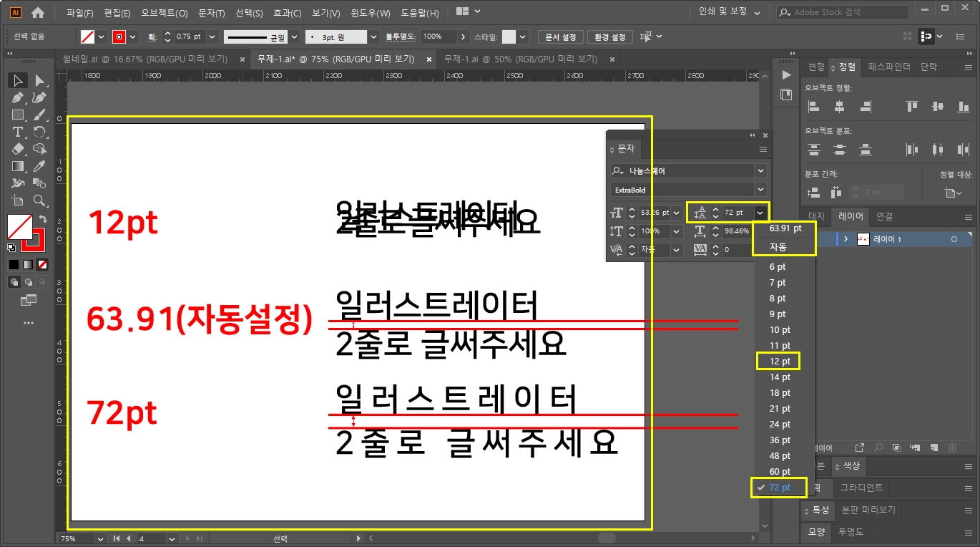The height and width of the screenshot is (547, 980).
Task: Select the Eraser tool
Action: (18, 149)
